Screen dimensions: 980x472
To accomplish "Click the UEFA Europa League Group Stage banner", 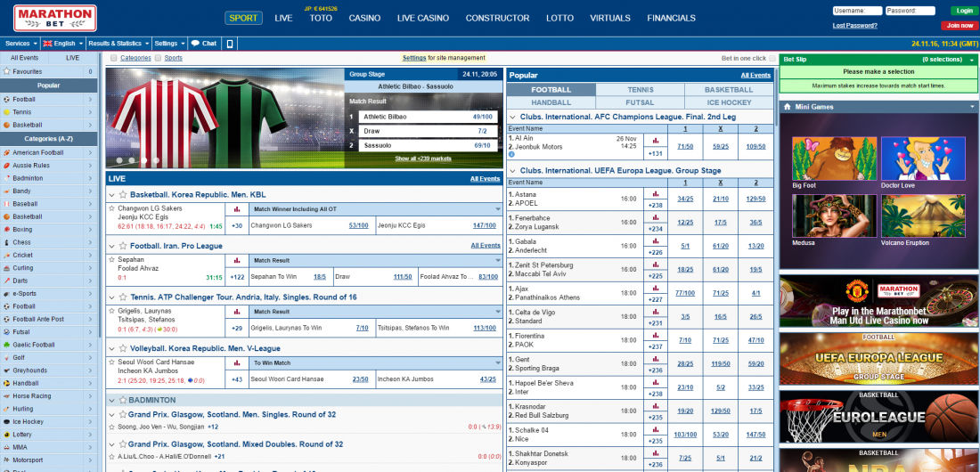I will click(x=879, y=358).
